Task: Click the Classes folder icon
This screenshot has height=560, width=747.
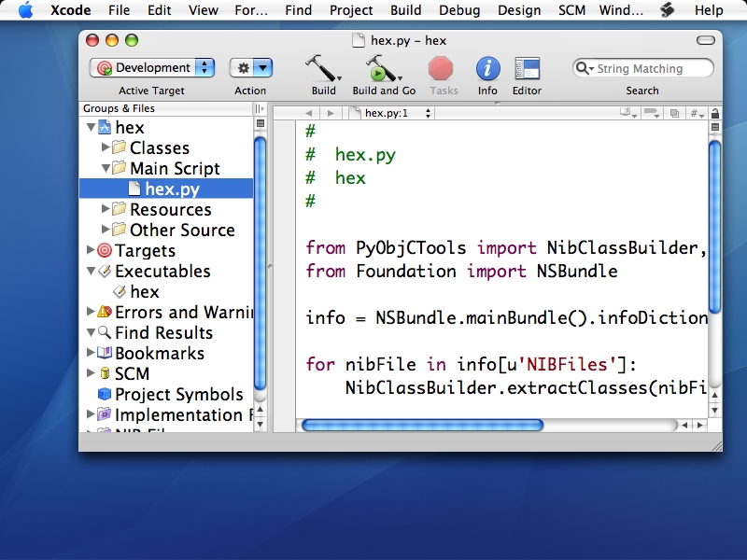Action: coord(120,147)
